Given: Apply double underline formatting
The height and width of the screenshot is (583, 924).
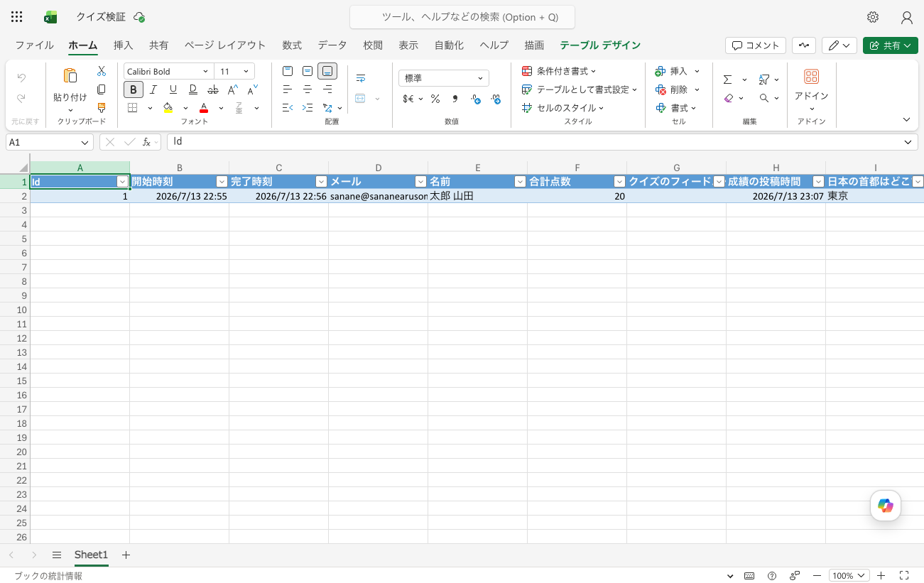Looking at the screenshot, I should pyautogui.click(x=192, y=89).
